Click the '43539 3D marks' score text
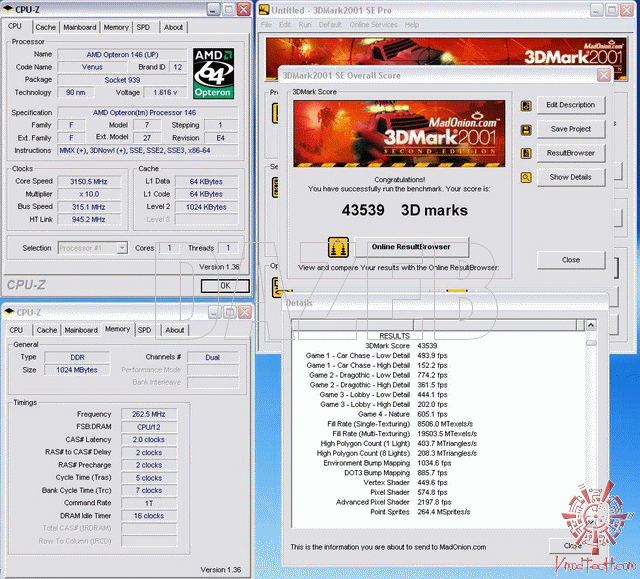This screenshot has width=640, height=579. pyautogui.click(x=404, y=210)
